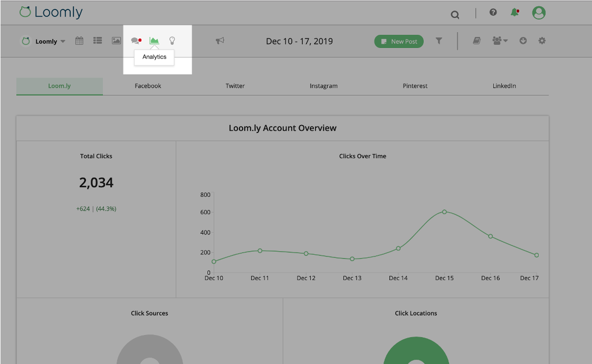
Task: Click the Dec 13 chart data point
Action: [352, 259]
